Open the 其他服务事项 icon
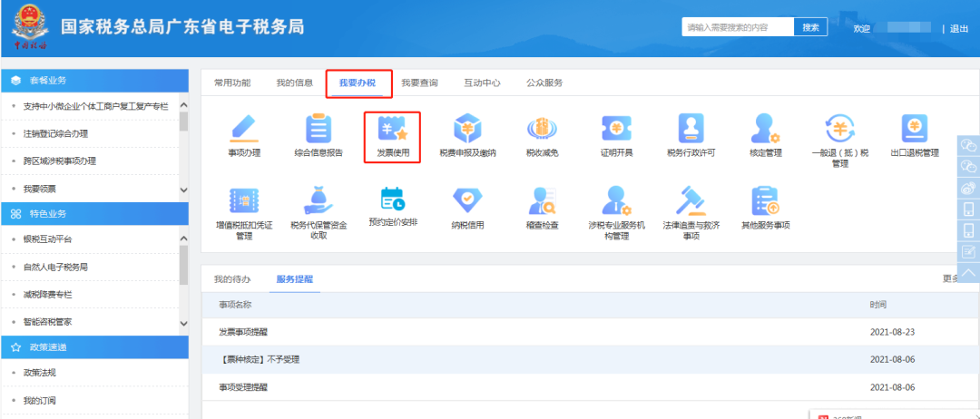This screenshot has width=980, height=419. (x=766, y=200)
